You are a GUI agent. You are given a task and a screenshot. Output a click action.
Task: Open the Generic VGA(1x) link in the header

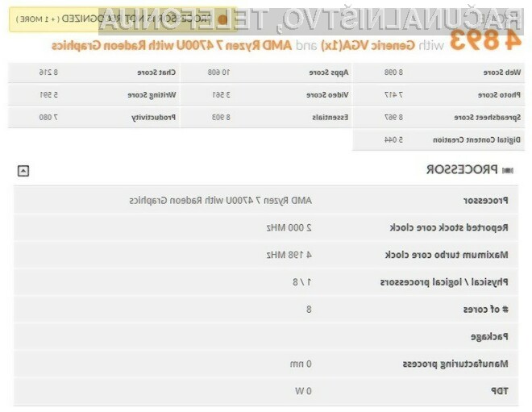tap(368, 45)
